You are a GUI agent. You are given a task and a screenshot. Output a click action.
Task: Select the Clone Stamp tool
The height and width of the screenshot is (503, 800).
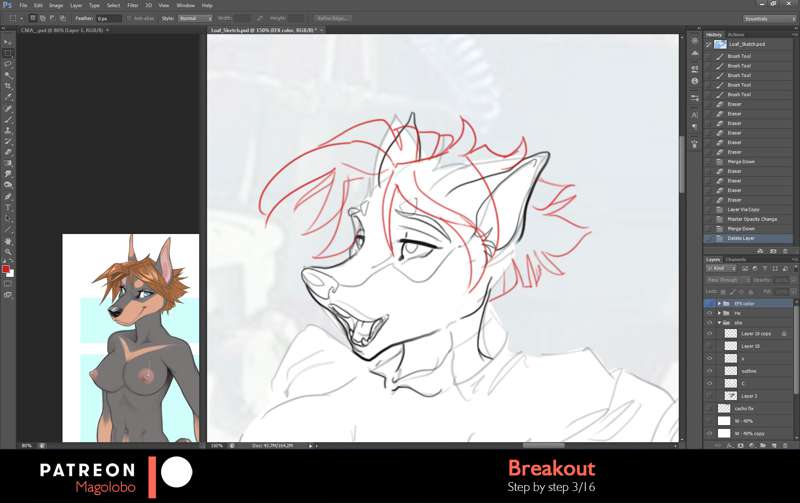pyautogui.click(x=8, y=130)
